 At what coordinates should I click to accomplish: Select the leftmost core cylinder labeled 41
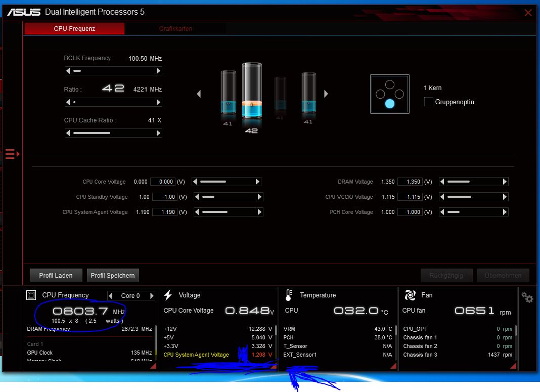[x=229, y=92]
